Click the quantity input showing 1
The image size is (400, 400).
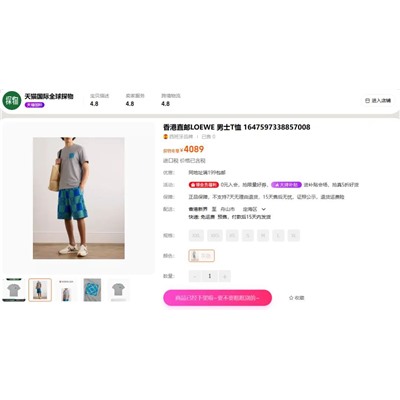point(210,276)
